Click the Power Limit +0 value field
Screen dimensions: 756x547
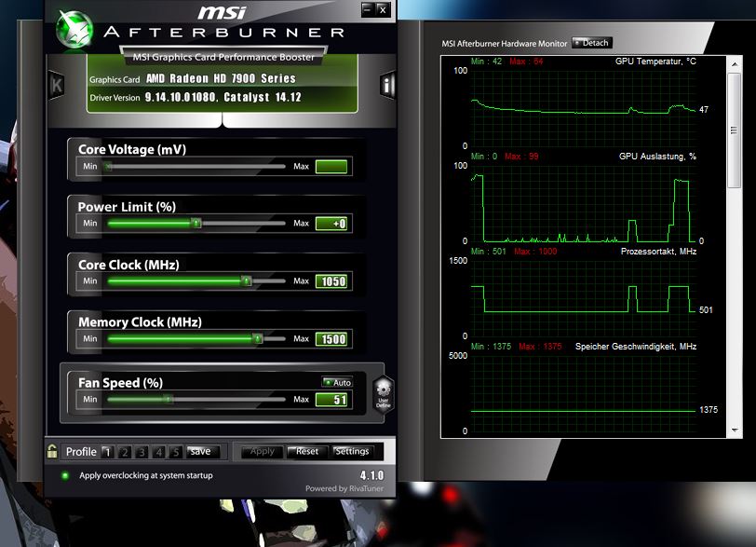click(331, 224)
